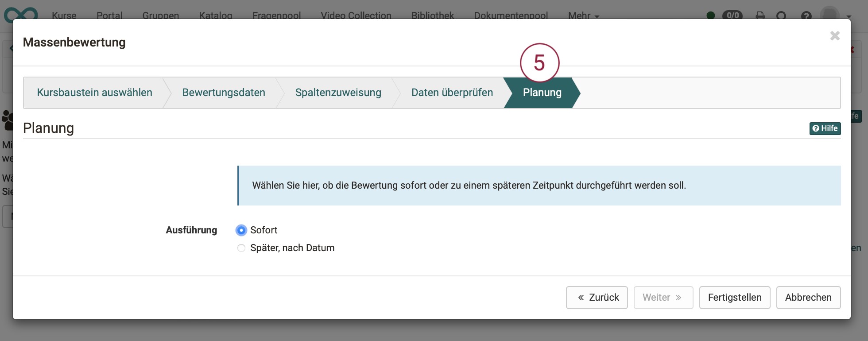The height and width of the screenshot is (341, 868).
Task: Go to Daten überprüfen step
Action: (452, 93)
